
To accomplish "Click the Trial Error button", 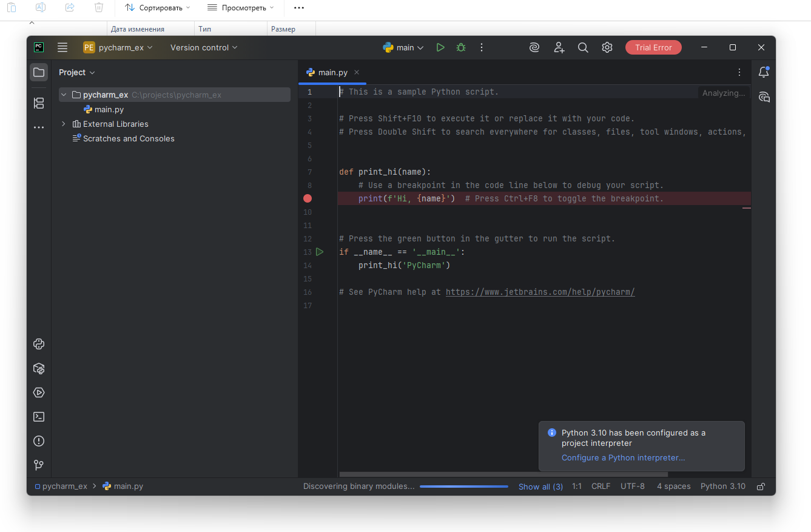I will 653,47.
